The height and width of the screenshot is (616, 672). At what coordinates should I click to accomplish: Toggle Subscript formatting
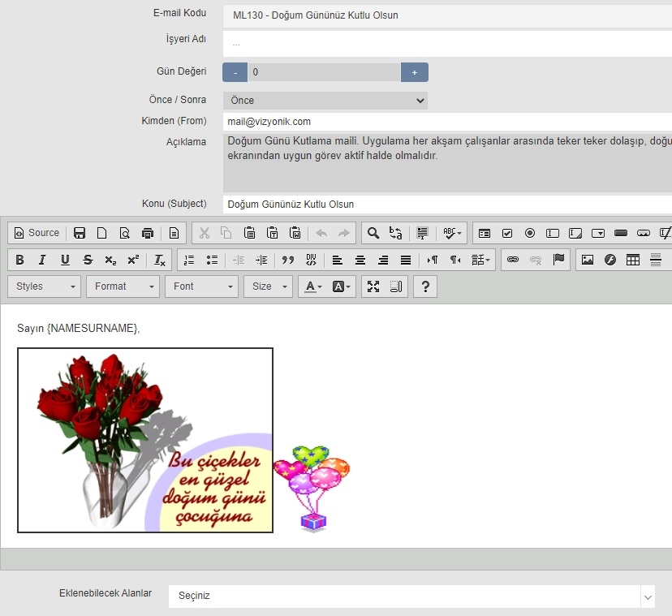[x=110, y=260]
